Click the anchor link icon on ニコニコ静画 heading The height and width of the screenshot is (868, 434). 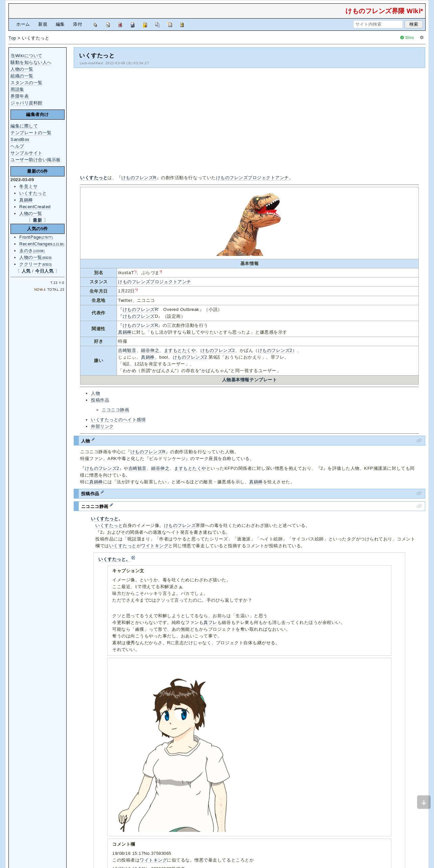click(x=419, y=506)
